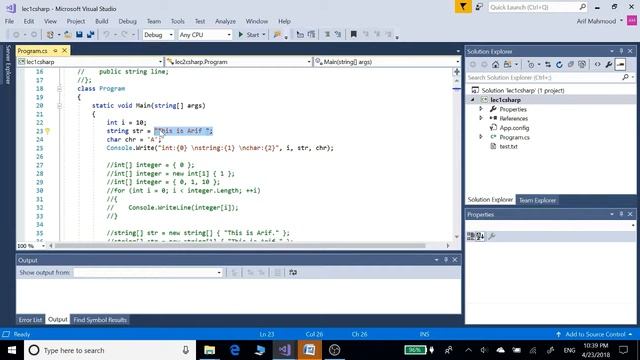Toggle auto hide pin on Properties panel
Image resolution: width=640 pixels, height=360 pixels.
621,214
